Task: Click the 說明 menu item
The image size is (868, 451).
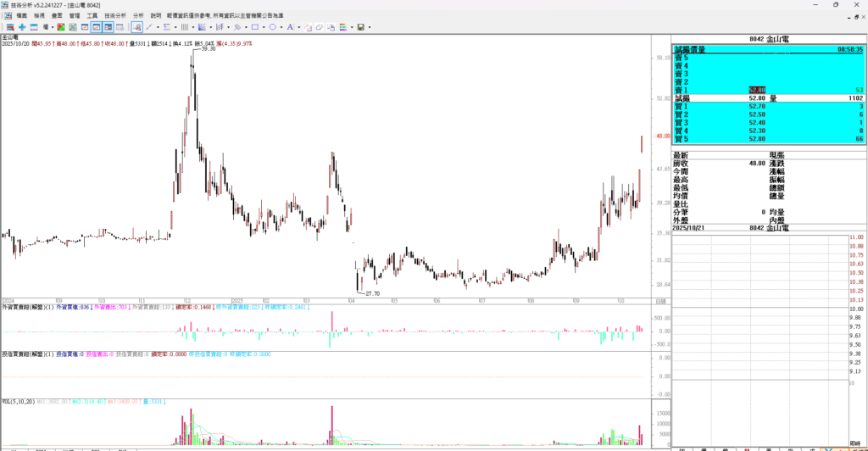Action: (x=156, y=15)
